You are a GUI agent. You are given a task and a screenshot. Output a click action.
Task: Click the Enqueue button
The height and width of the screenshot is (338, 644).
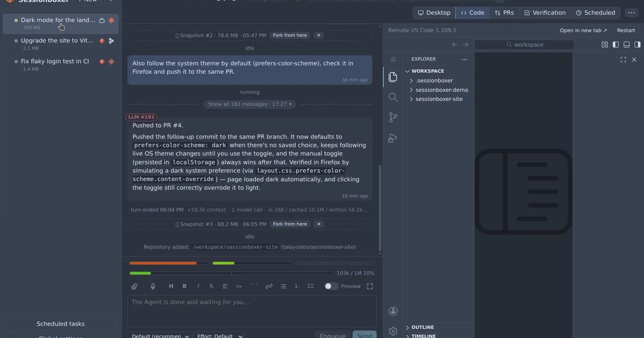[x=333, y=335]
